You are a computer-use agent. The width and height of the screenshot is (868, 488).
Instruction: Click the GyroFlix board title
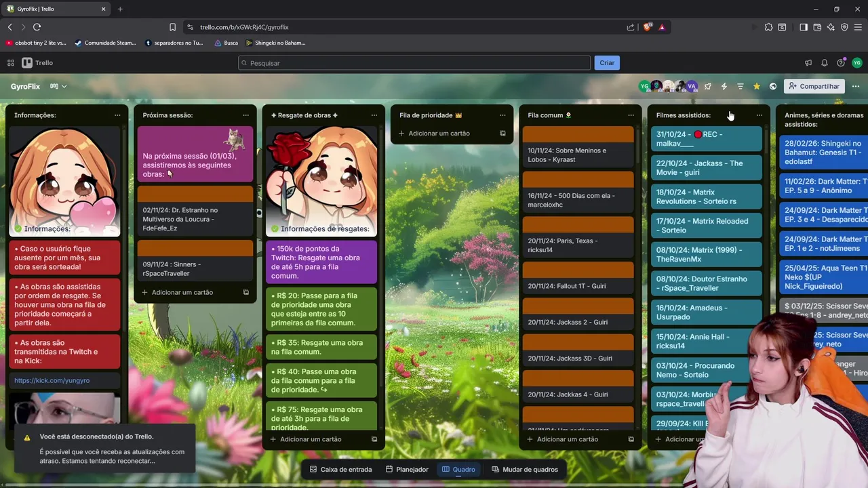click(25, 86)
